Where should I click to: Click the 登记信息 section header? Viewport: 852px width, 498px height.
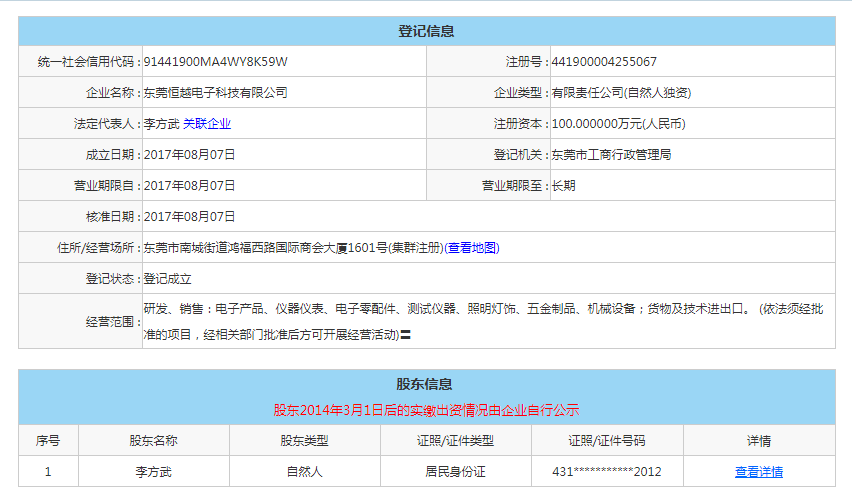coord(426,31)
